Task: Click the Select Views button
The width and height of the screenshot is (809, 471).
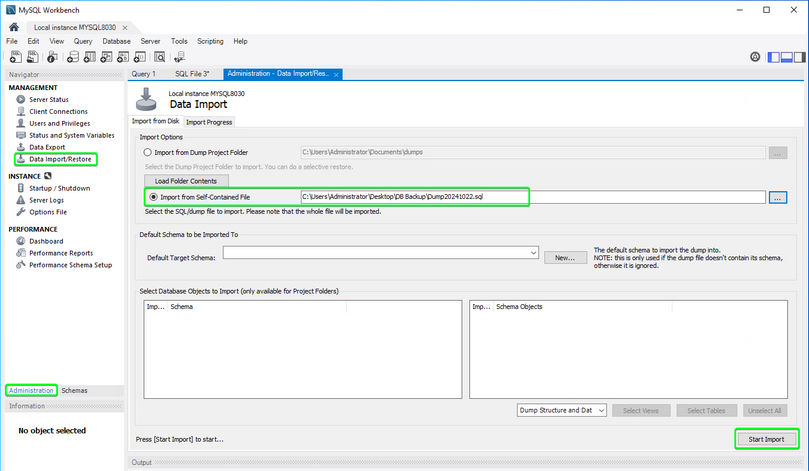Action: click(x=641, y=411)
